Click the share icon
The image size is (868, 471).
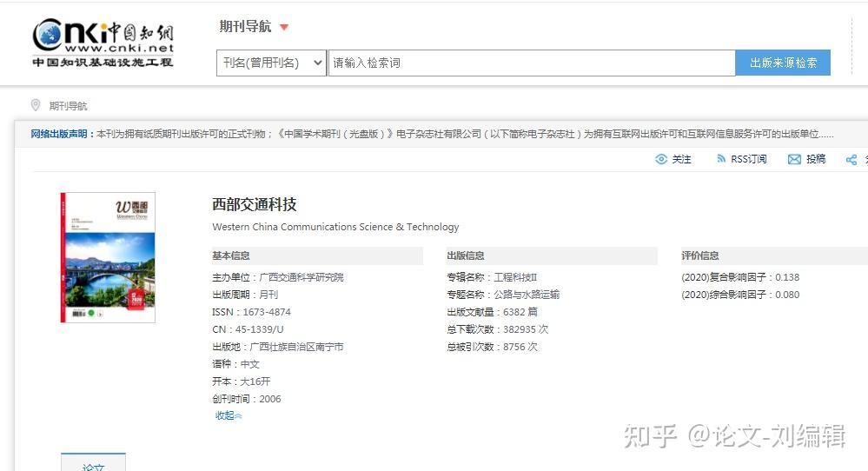[x=851, y=160]
